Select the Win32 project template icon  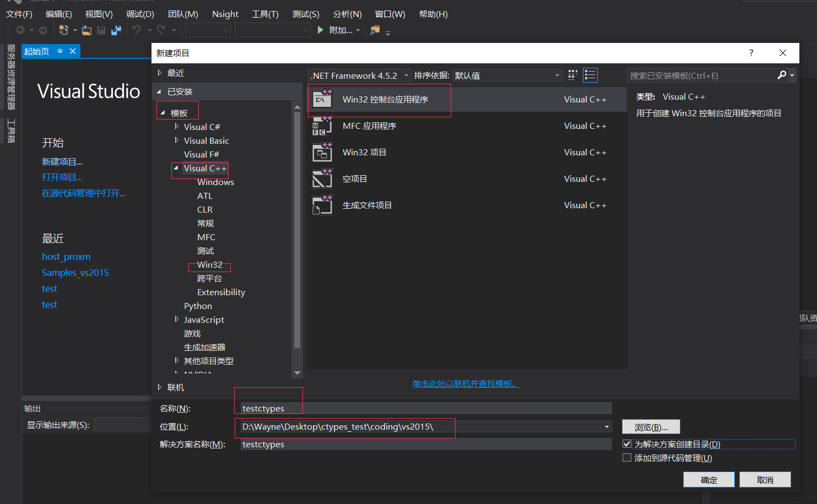click(322, 152)
